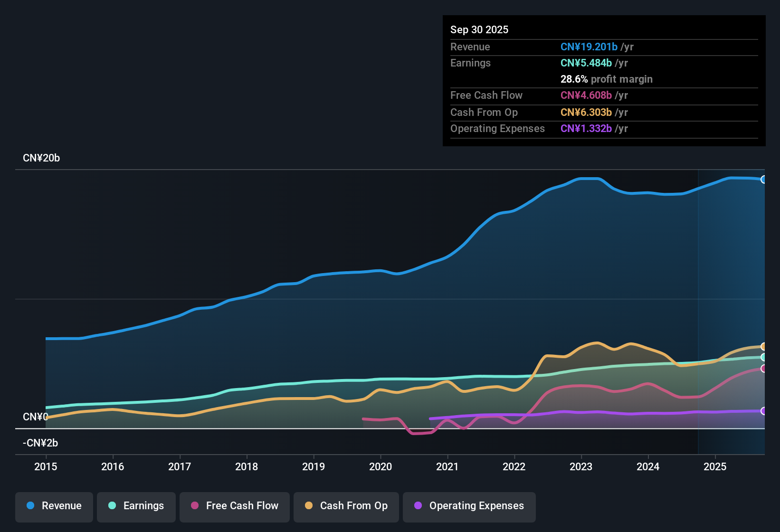This screenshot has height=532, width=780.
Task: Click the orange Cash From Op legend dot
Action: (308, 506)
